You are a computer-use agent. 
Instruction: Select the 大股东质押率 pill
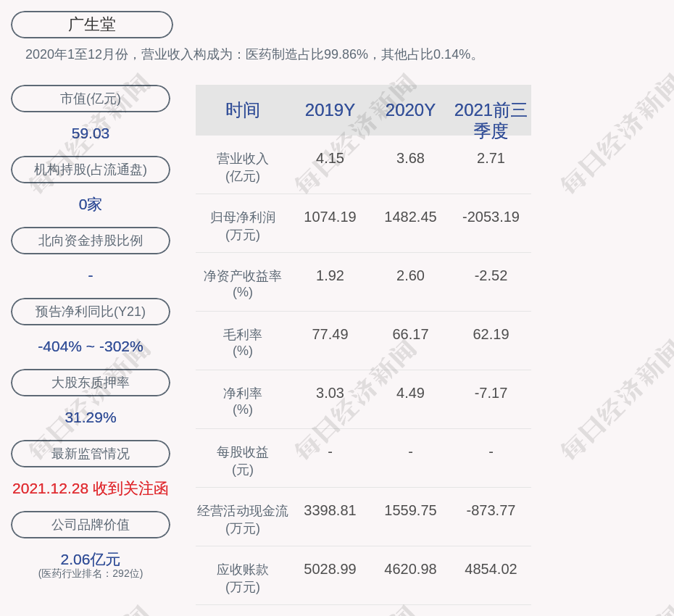(x=91, y=382)
